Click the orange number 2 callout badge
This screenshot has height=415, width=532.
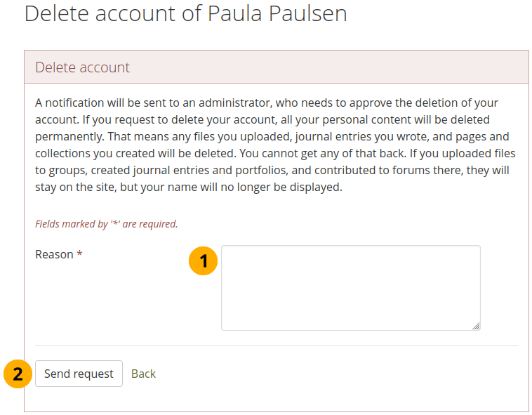click(x=18, y=374)
